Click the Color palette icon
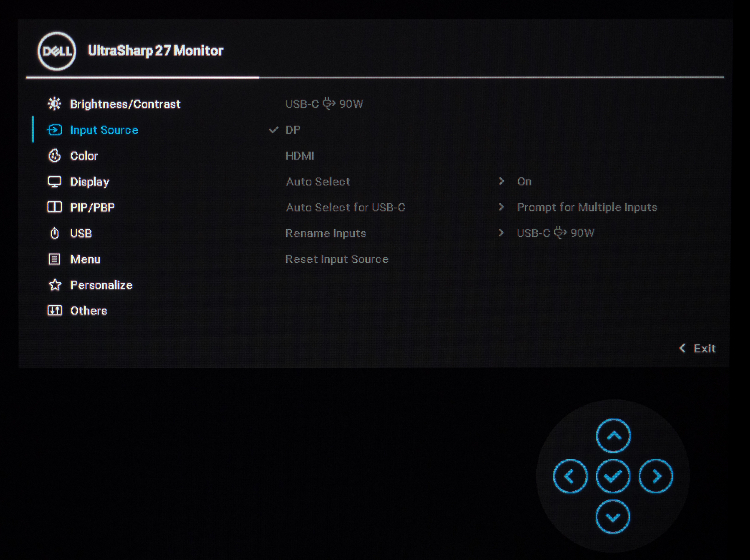750x560 pixels. 55,156
